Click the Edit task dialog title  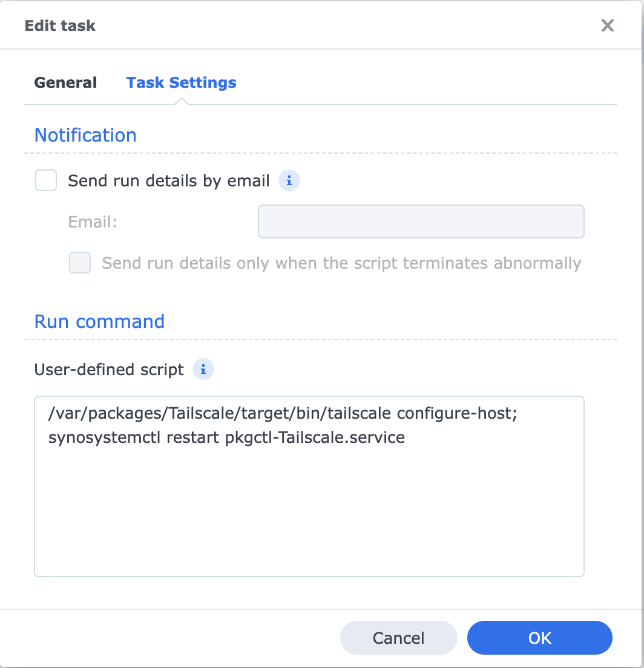pos(59,25)
